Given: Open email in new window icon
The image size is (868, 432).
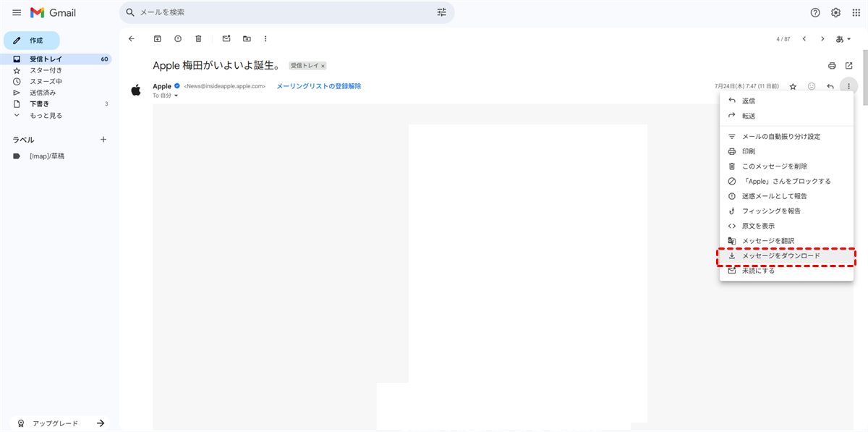Looking at the screenshot, I should [x=849, y=66].
